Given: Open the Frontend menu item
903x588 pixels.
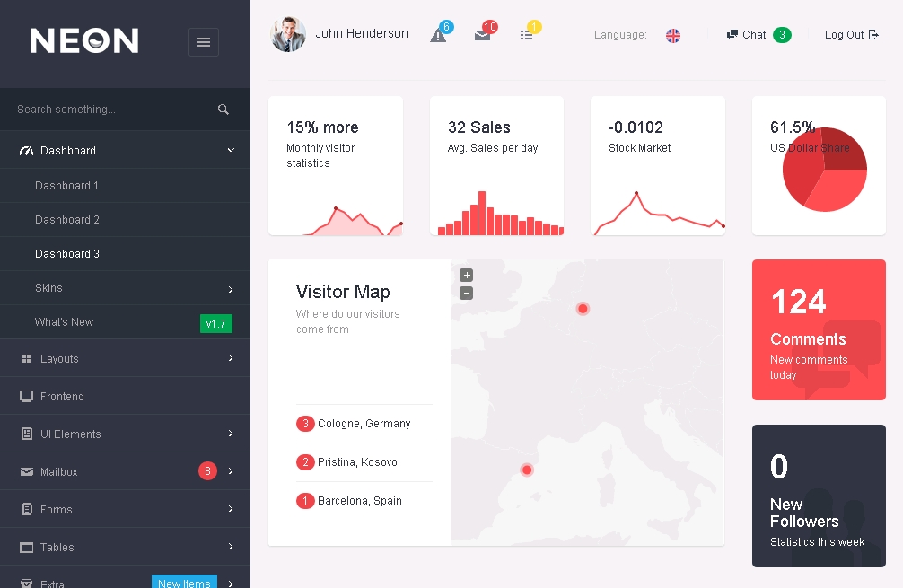Looking at the screenshot, I should pos(62,397).
